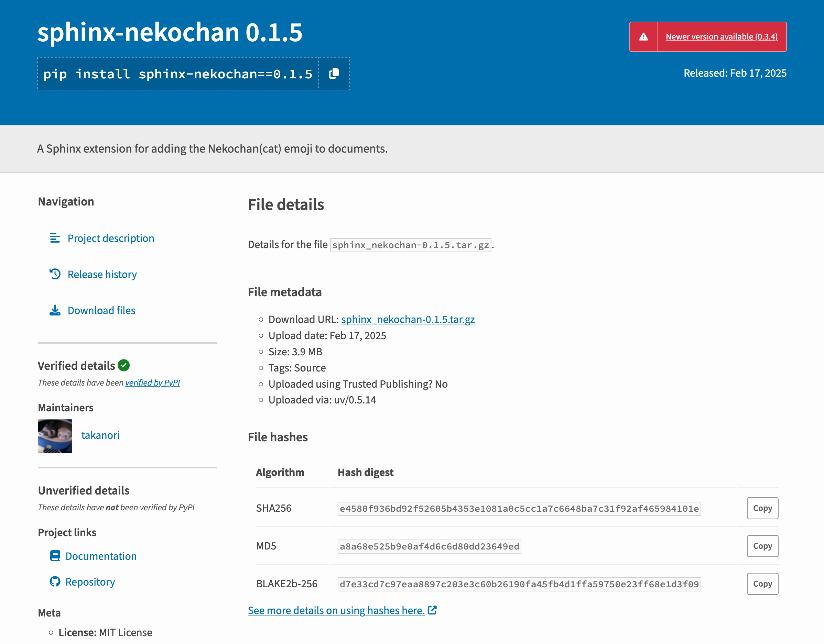
Task: Click the green verified checkmark icon
Action: tap(124, 365)
